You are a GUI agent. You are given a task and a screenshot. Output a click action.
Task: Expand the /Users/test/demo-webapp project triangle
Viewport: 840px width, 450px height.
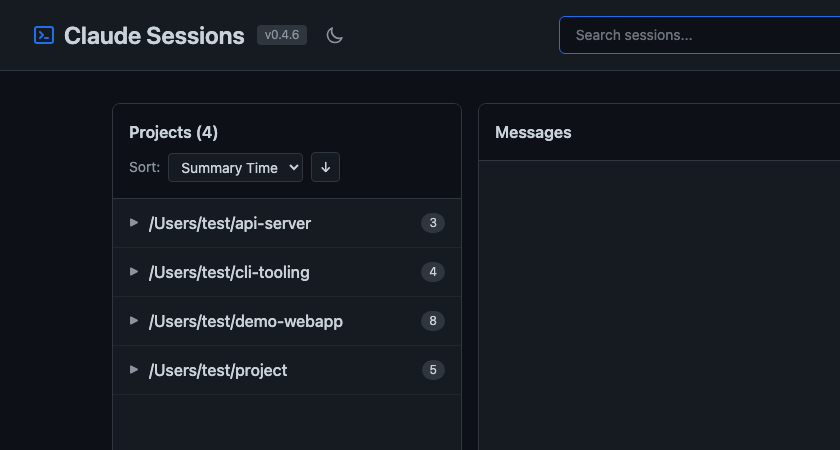pyautogui.click(x=134, y=321)
